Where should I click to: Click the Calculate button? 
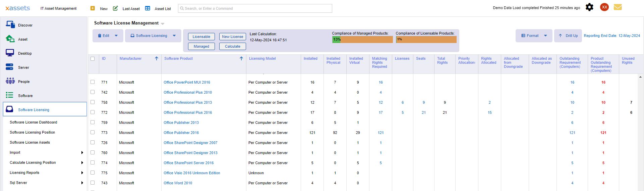[x=233, y=46]
